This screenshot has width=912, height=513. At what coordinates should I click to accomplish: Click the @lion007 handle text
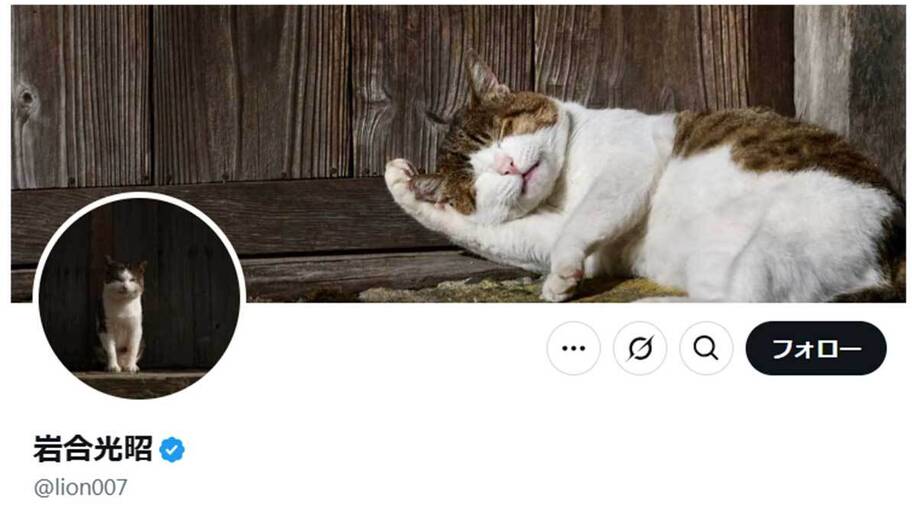click(80, 487)
